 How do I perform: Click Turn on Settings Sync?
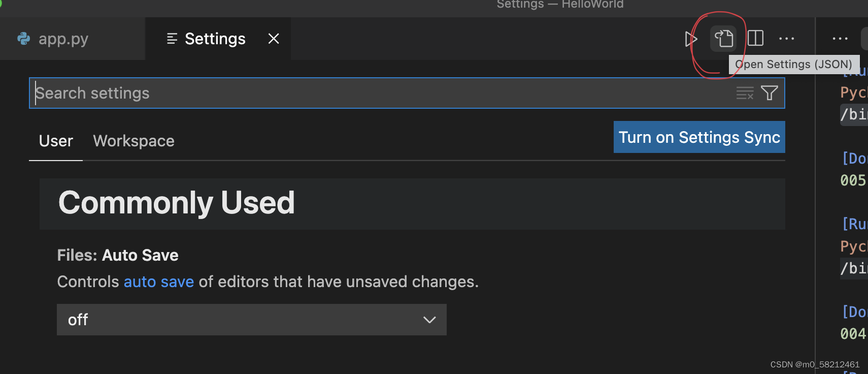[x=699, y=137]
